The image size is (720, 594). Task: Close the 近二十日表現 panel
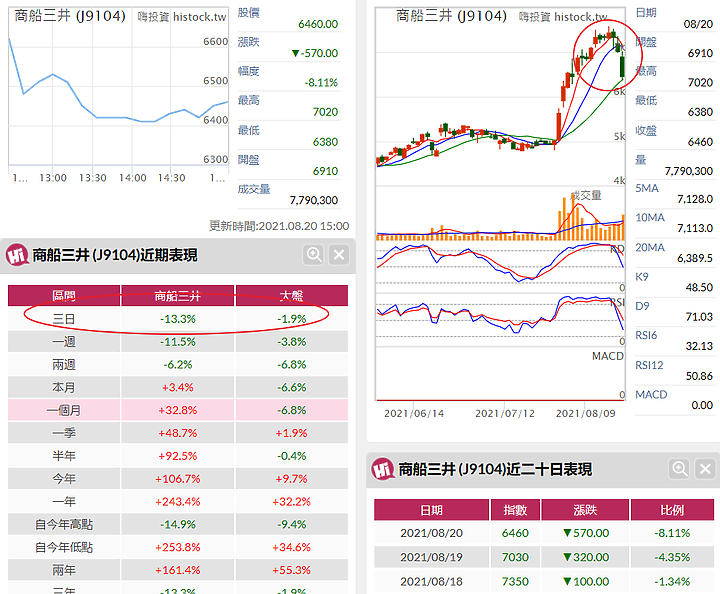click(705, 469)
